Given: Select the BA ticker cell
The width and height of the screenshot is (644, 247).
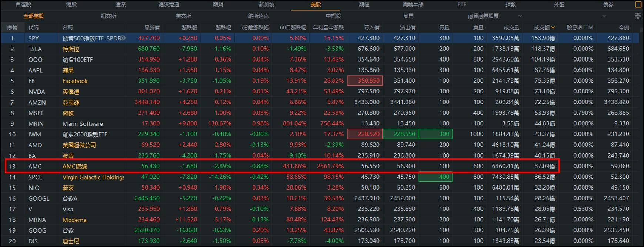Looking at the screenshot, I should pos(32,156).
